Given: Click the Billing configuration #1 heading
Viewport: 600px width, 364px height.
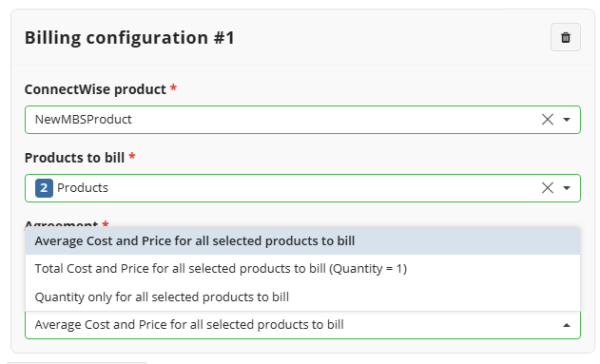Looking at the screenshot, I should (x=129, y=37).
